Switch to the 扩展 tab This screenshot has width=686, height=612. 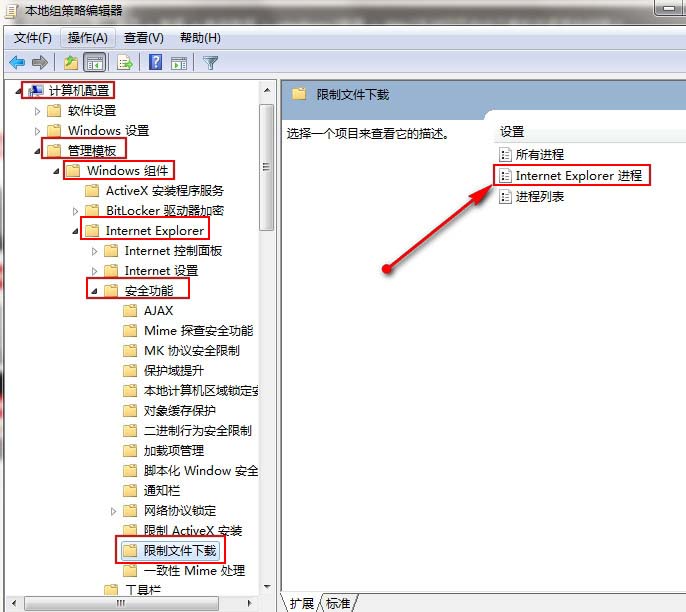(301, 603)
